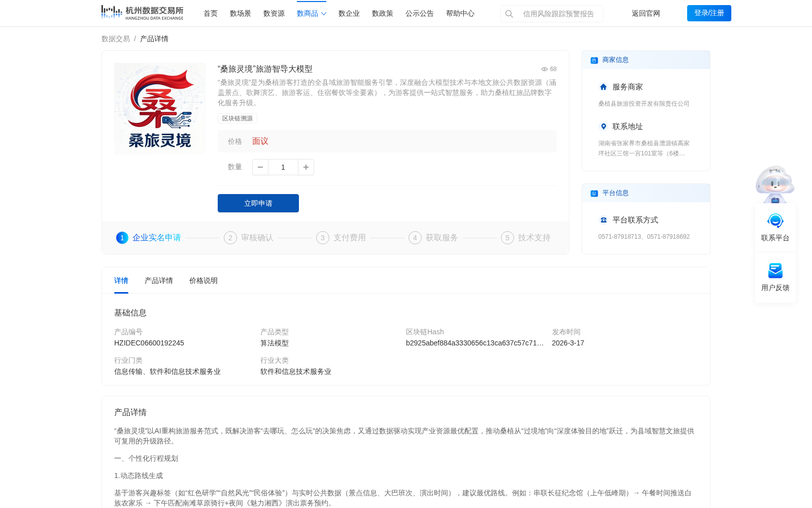Click merchant name 桑植县旅游投资开发有限责任公司
Screen dimensions: 812x508
point(644,104)
